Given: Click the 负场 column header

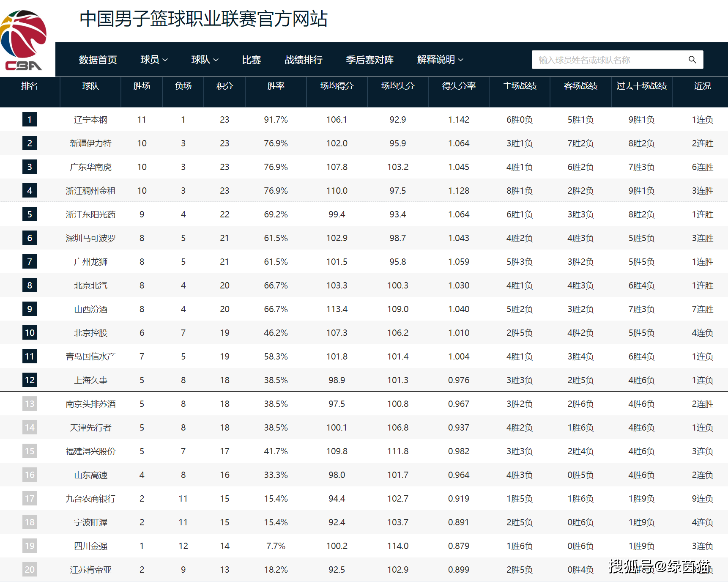Looking at the screenshot, I should point(183,86).
